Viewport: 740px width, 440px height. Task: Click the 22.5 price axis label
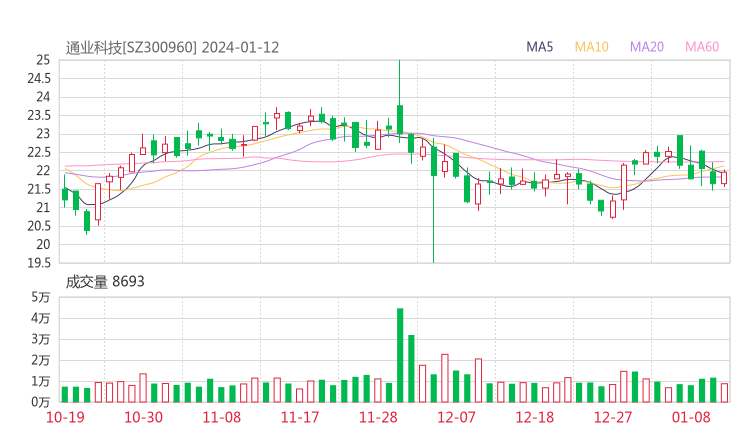[x=39, y=152]
